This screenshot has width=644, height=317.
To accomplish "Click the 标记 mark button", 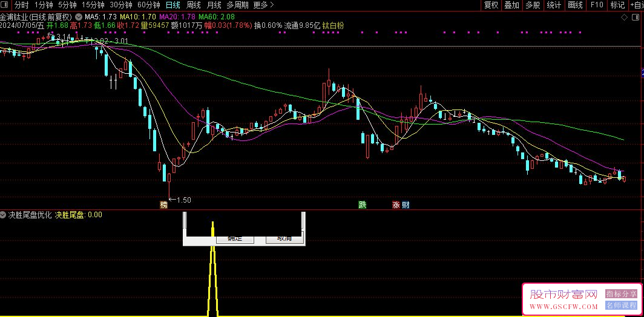I will [x=617, y=5].
